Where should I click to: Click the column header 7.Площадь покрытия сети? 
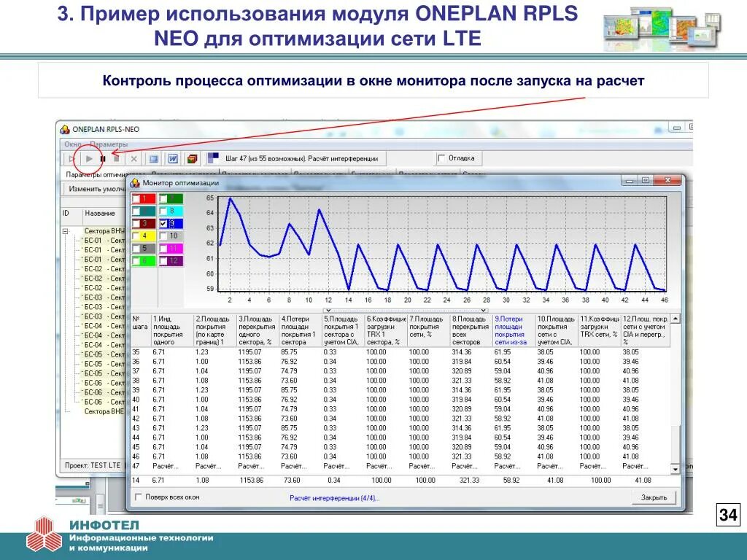click(x=429, y=330)
